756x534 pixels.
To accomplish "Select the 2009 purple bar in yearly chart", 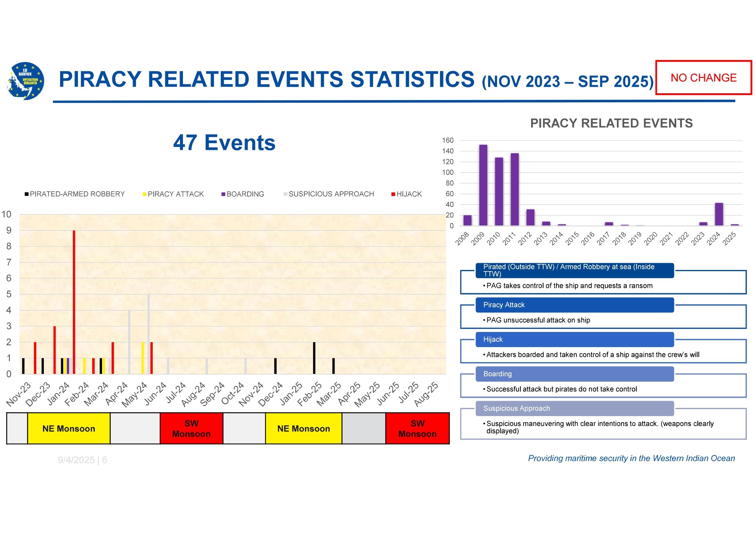I will (x=483, y=185).
